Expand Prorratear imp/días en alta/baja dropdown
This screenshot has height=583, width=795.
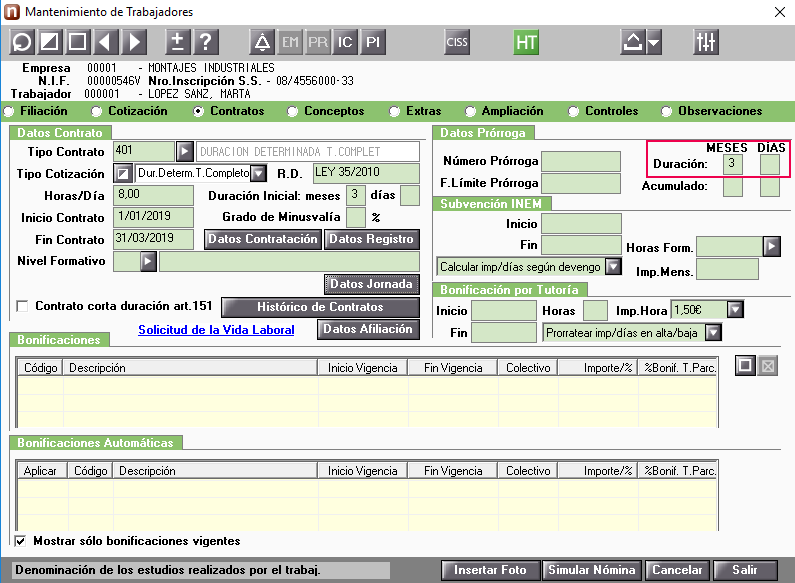tap(713, 333)
